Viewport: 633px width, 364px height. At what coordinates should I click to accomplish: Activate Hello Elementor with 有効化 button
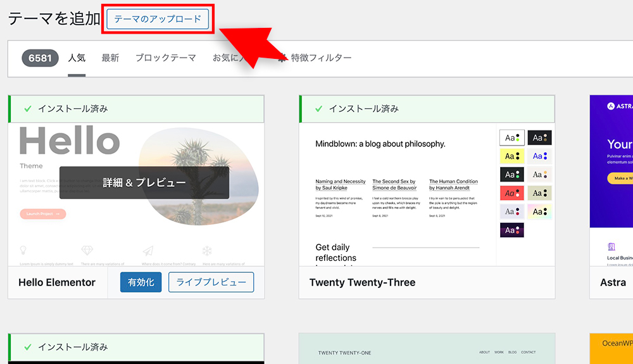click(x=141, y=282)
